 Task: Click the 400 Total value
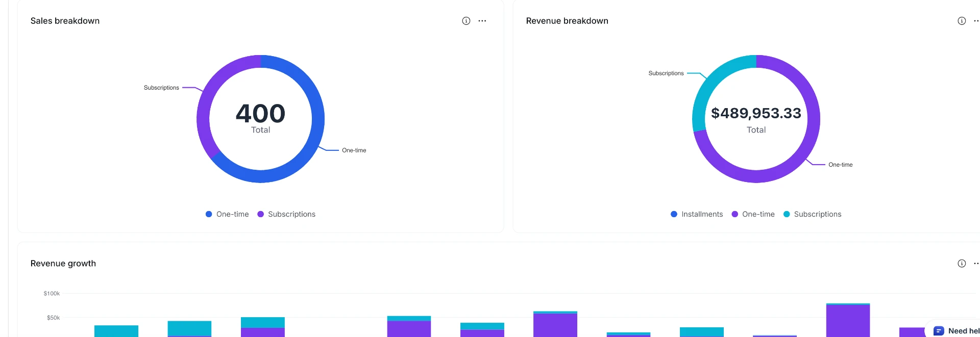click(x=261, y=114)
